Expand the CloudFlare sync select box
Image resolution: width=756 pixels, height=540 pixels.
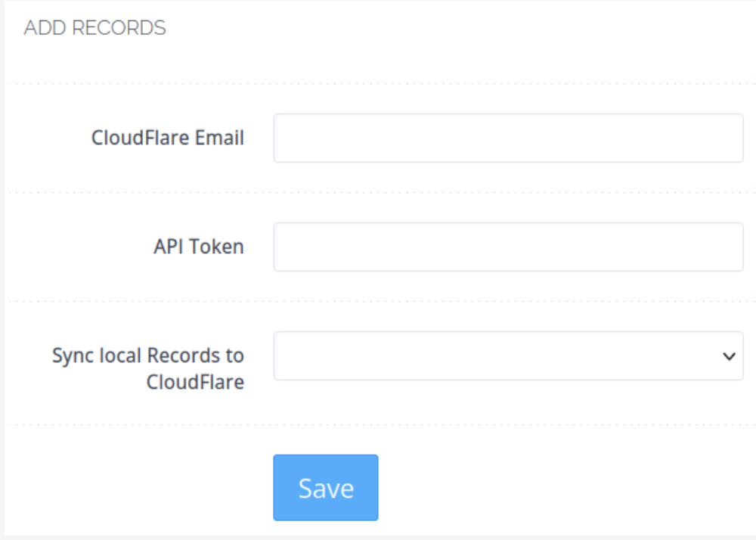[x=508, y=355]
